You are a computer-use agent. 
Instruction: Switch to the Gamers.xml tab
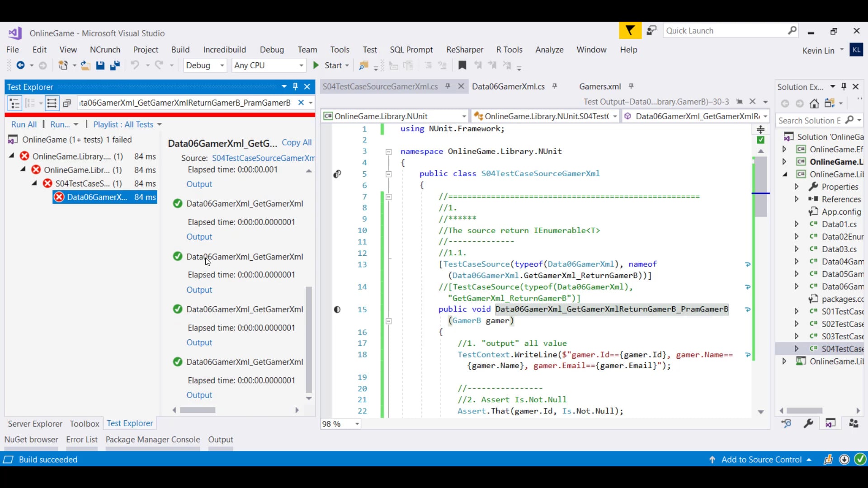point(600,86)
